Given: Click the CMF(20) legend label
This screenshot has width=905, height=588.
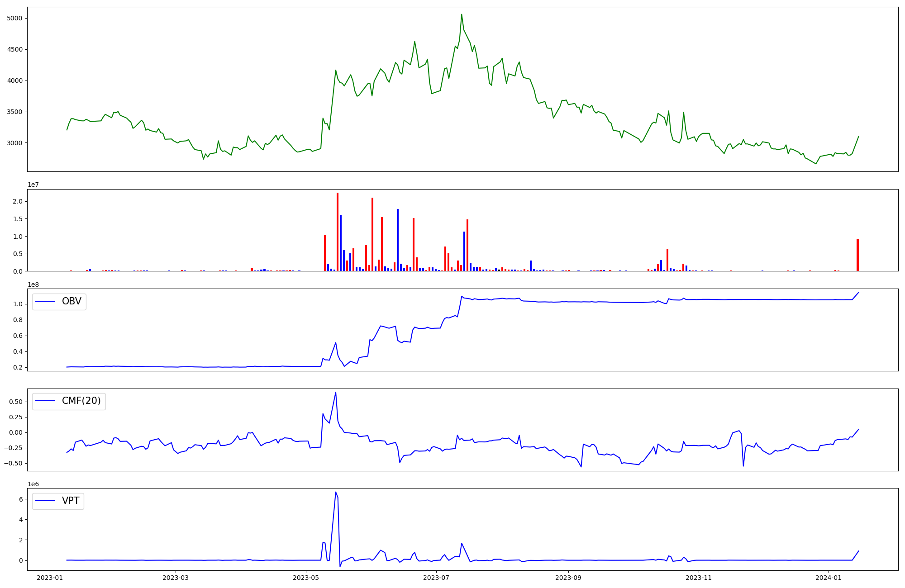Looking at the screenshot, I should click(x=81, y=401).
